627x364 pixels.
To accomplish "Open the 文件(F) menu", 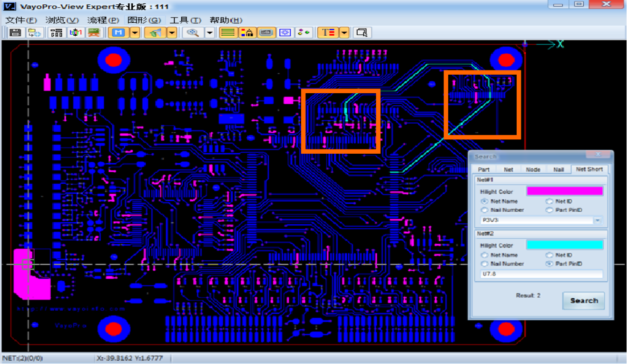I will (x=21, y=20).
